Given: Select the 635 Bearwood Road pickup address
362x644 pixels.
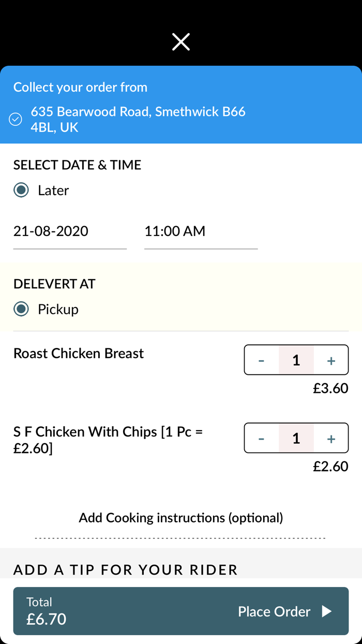Looking at the screenshot, I should (x=137, y=119).
